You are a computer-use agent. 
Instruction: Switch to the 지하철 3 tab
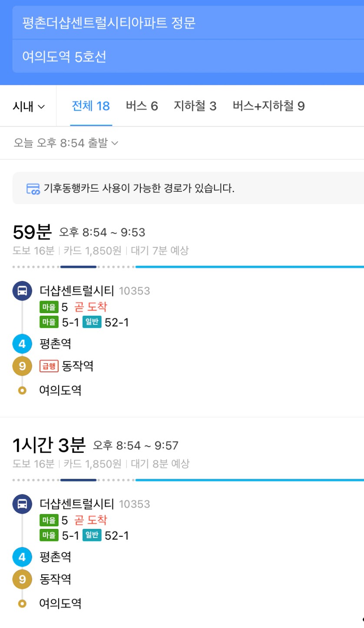[195, 106]
